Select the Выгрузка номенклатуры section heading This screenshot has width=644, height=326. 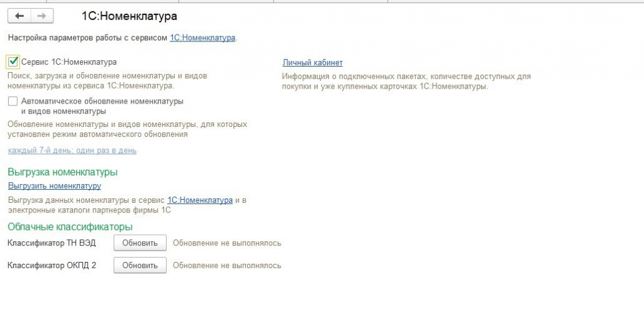(63, 172)
